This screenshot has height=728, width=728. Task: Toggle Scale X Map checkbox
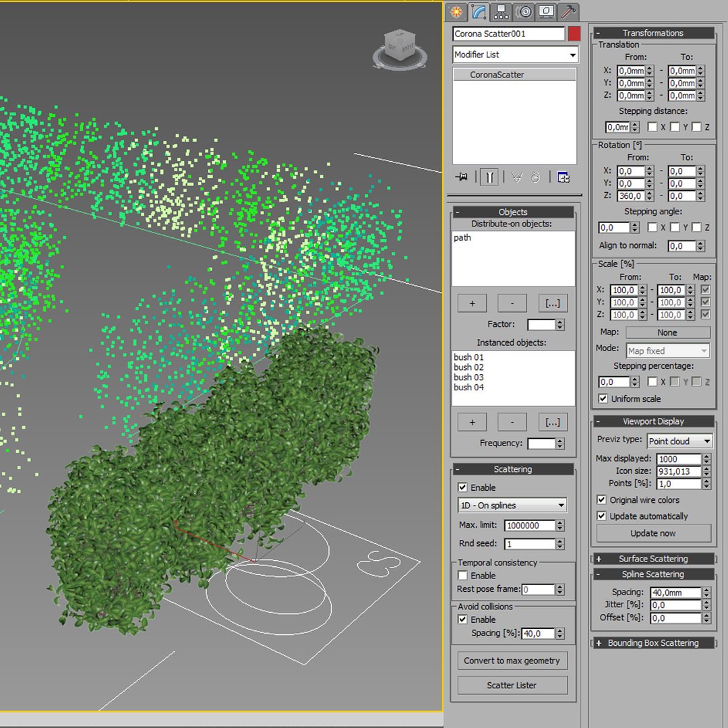706,290
